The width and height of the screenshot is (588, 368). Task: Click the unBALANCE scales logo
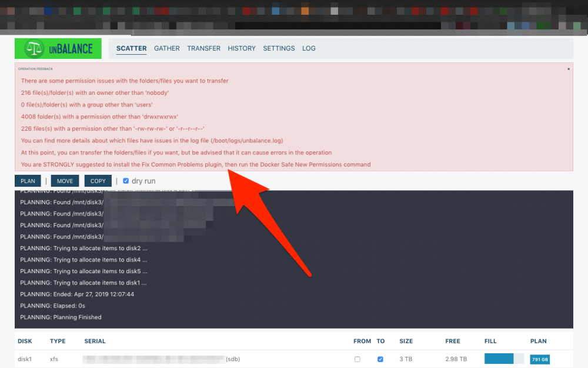click(x=58, y=48)
